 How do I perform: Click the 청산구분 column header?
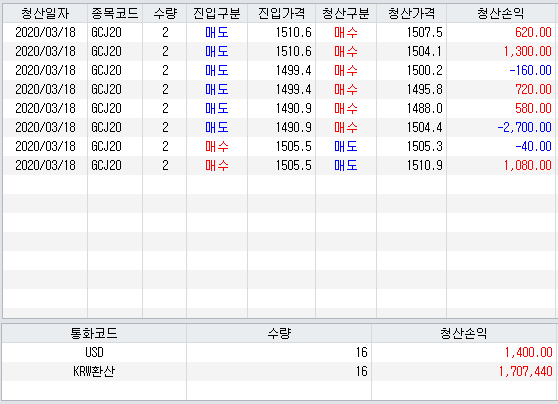click(x=346, y=14)
